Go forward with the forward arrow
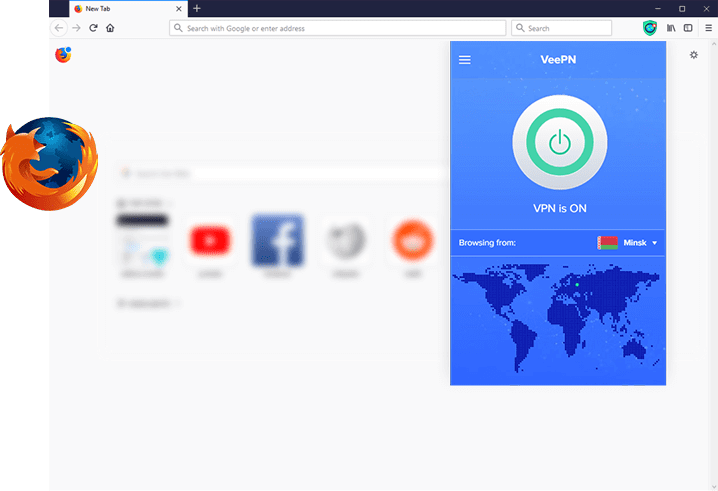 pos(76,28)
